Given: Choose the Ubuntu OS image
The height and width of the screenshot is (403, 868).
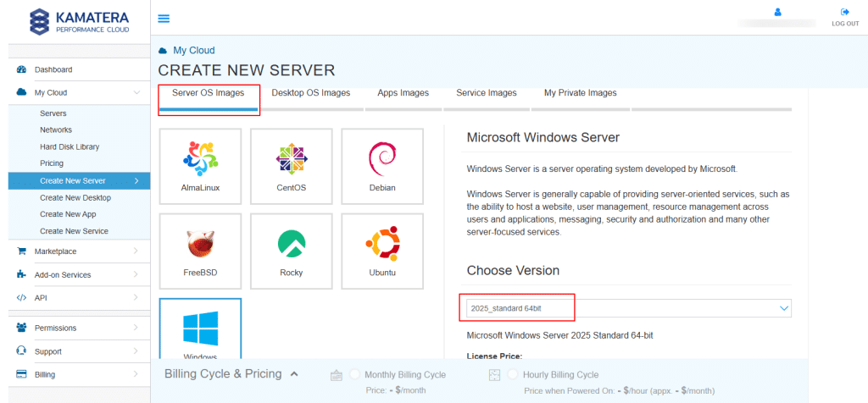Looking at the screenshot, I should [382, 251].
